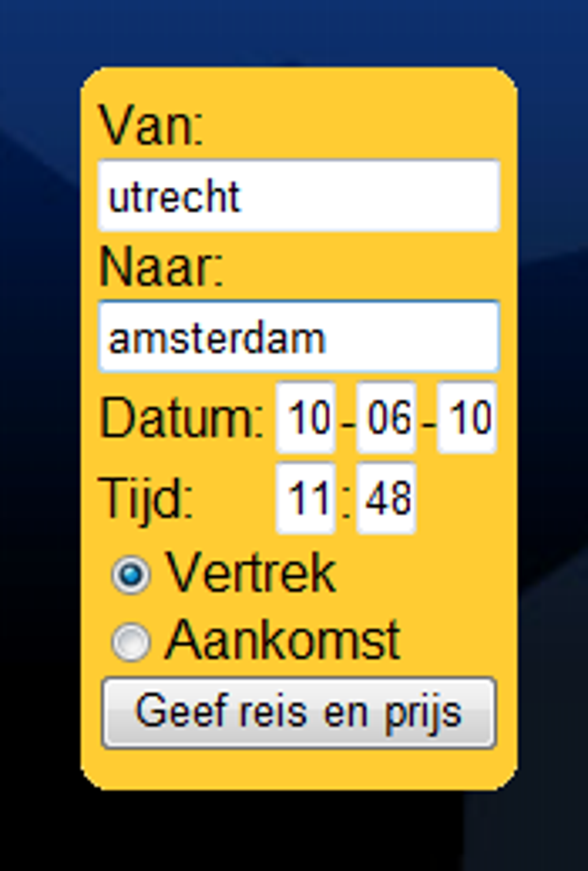
Task: Click the Datum: label
Action: tap(182, 418)
